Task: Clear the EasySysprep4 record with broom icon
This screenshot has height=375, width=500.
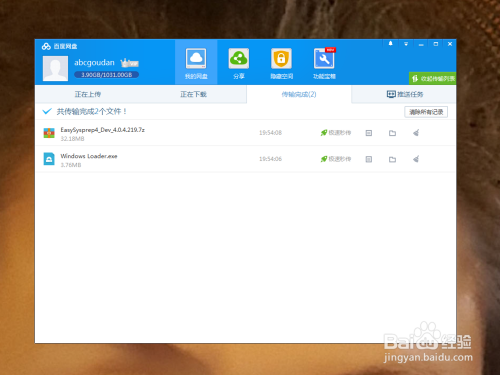Action: pos(416,133)
